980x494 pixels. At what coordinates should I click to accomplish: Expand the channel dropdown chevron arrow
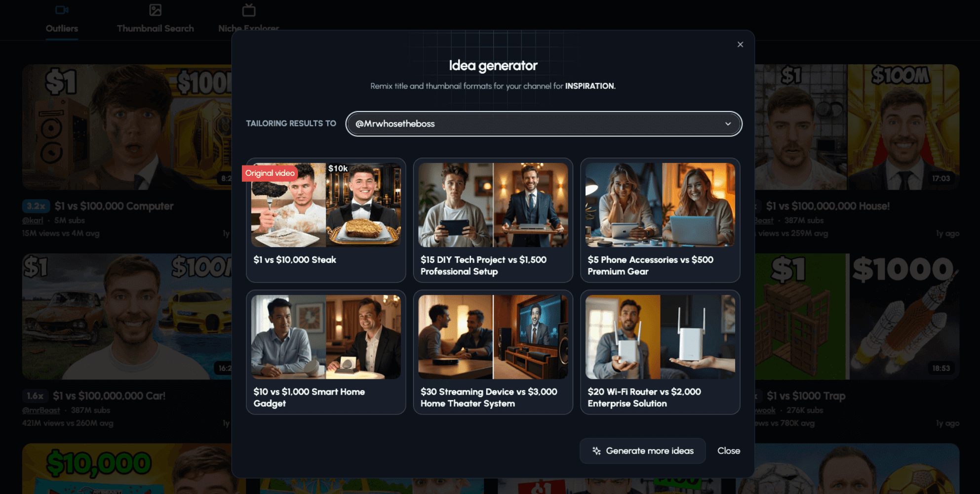[728, 124]
